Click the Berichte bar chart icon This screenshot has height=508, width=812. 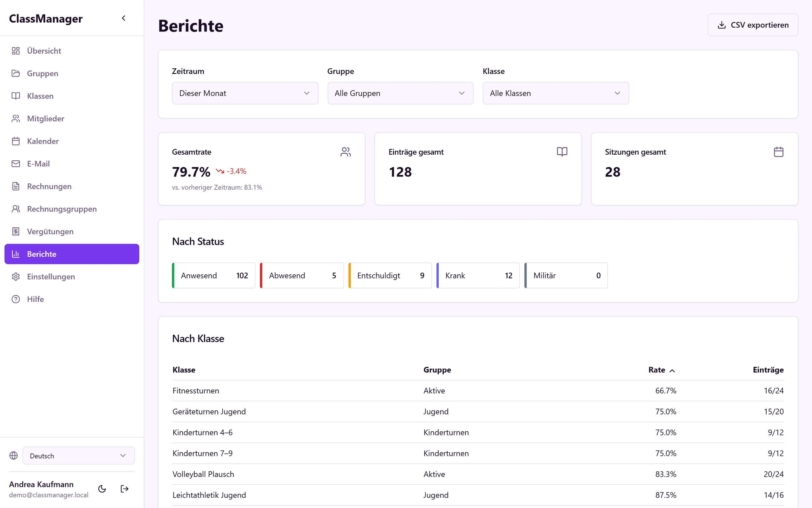[x=16, y=254]
